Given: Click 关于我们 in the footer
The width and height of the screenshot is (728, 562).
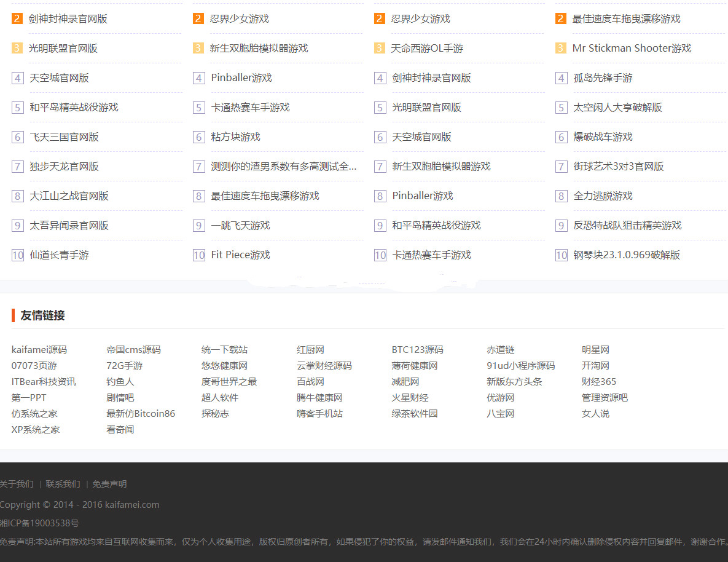Looking at the screenshot, I should click(17, 484).
